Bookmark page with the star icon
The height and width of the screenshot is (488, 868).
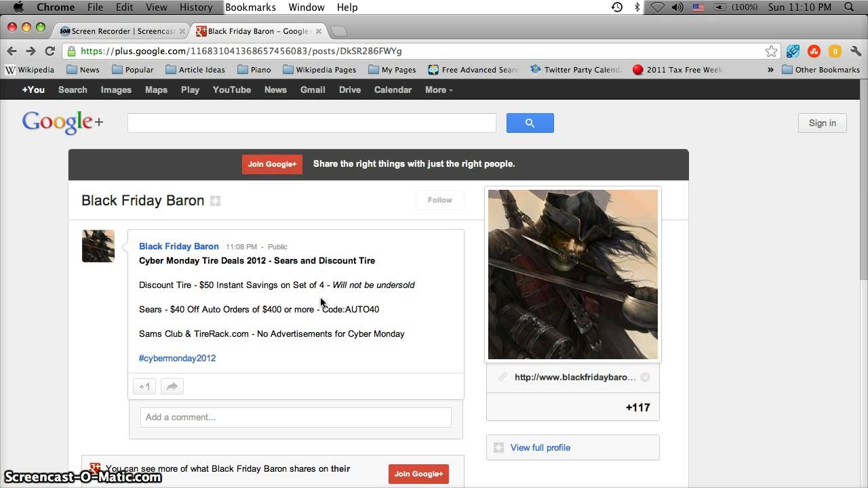(x=771, y=52)
